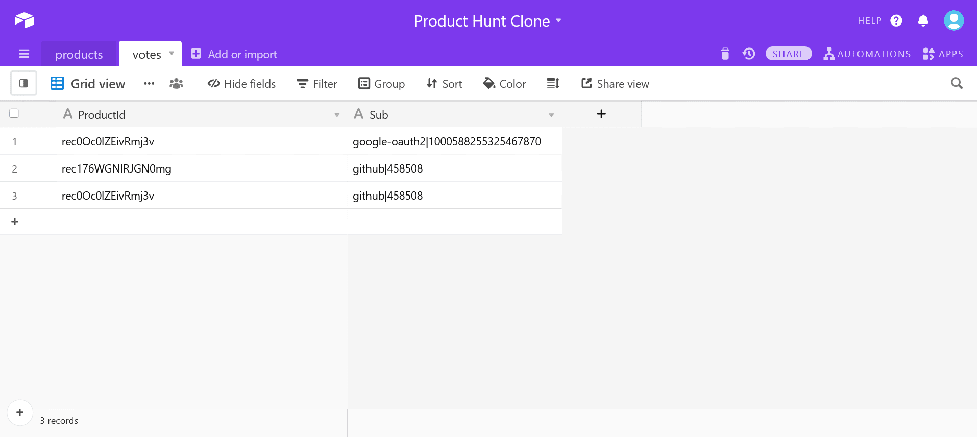Select row 1 ProductId rec0Oc0lZEivRmj3v cell
Viewport: 980px width, 439px height.
tap(202, 141)
